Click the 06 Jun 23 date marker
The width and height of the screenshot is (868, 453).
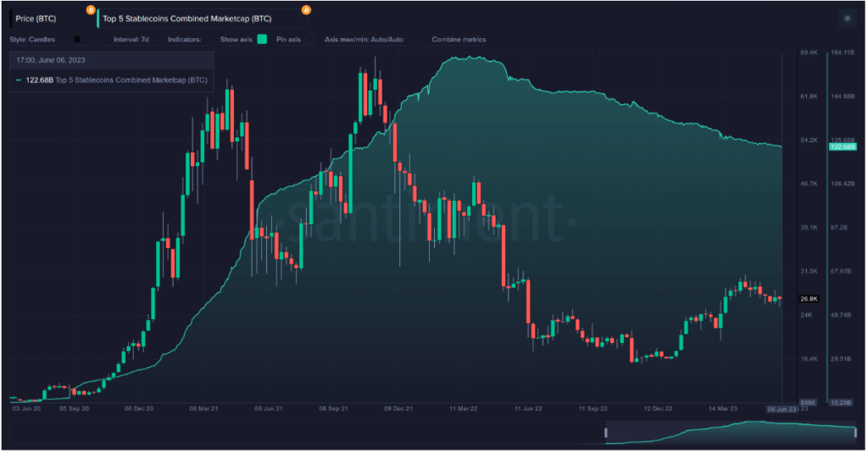coord(782,409)
